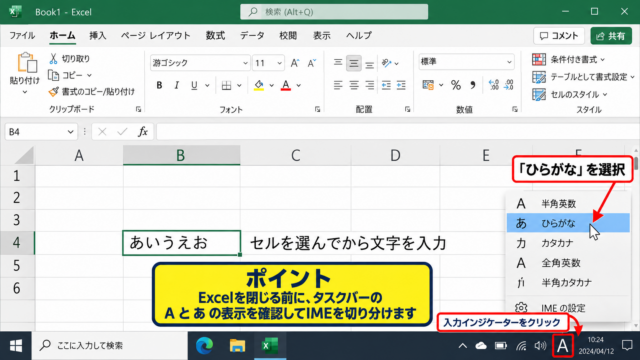Decrease indent icon
Image resolution: width=640 pixels, height=360 pixels.
click(x=386, y=85)
